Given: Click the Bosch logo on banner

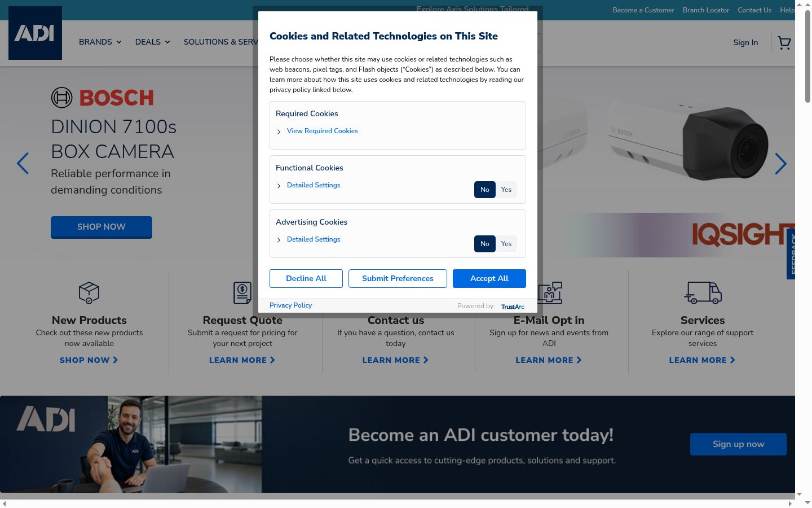Looking at the screenshot, I should (103, 98).
